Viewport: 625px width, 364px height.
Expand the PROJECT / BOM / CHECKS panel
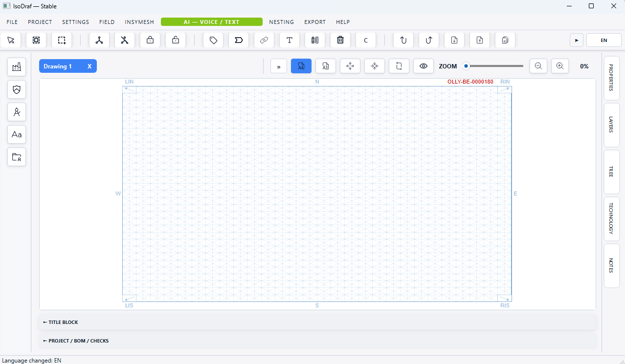[317, 341]
